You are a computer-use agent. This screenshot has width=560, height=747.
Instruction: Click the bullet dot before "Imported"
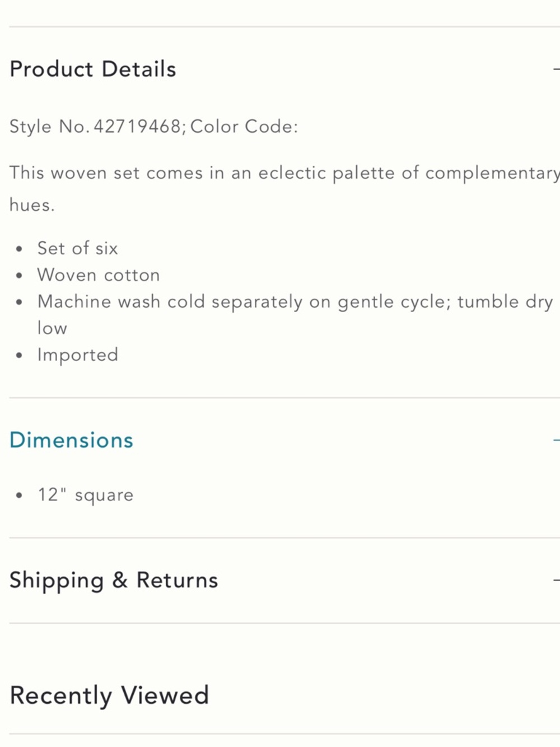click(20, 355)
